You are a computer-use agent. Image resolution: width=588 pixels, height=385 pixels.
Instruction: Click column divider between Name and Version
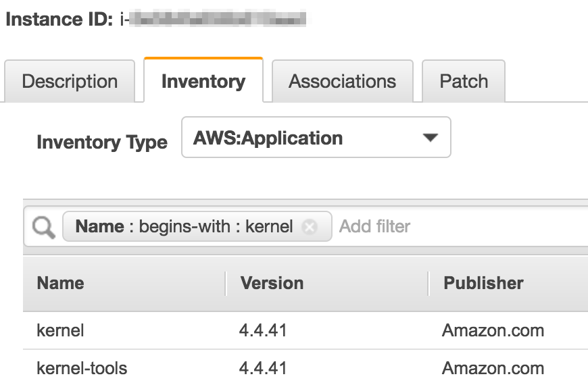226,284
